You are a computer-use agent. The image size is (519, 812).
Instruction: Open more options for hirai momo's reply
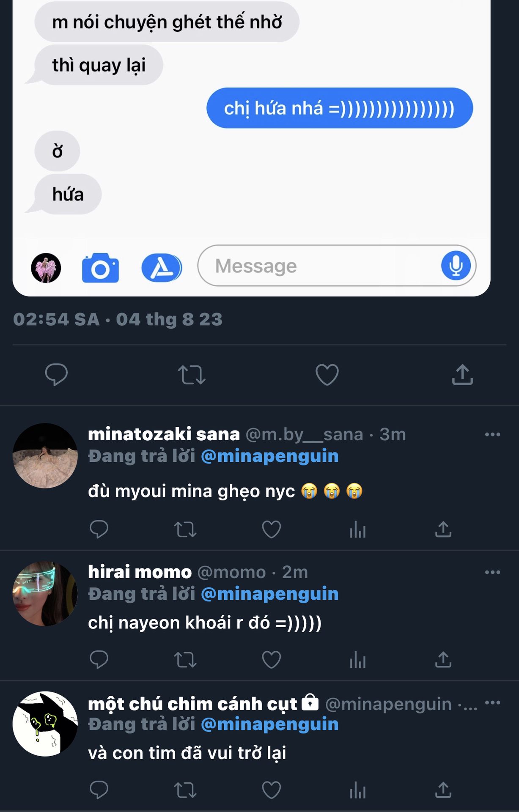tap(492, 572)
